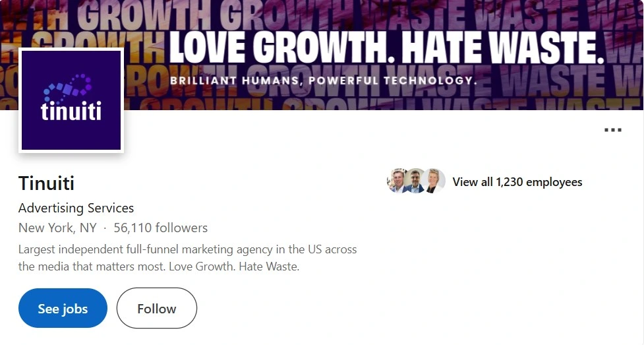Click the dotted infinity symbol in the logo
Viewport: 644px width, 345px height.
tap(68, 87)
